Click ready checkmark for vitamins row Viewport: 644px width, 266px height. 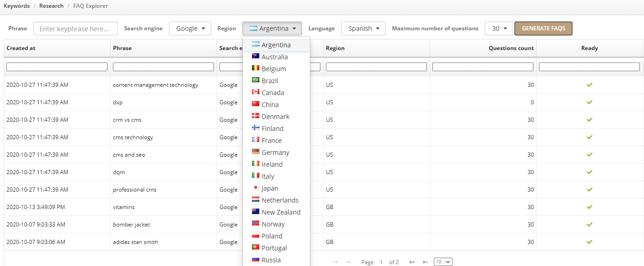(x=590, y=207)
